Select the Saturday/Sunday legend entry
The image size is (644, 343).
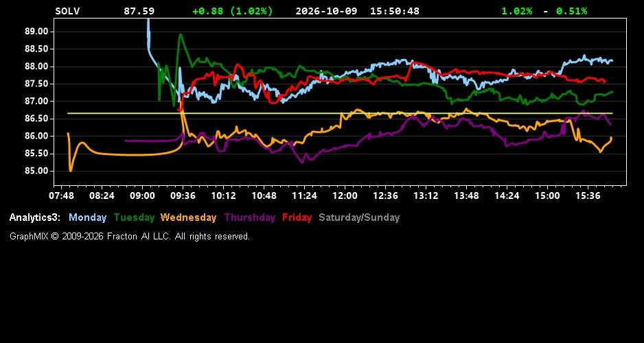[359, 217]
